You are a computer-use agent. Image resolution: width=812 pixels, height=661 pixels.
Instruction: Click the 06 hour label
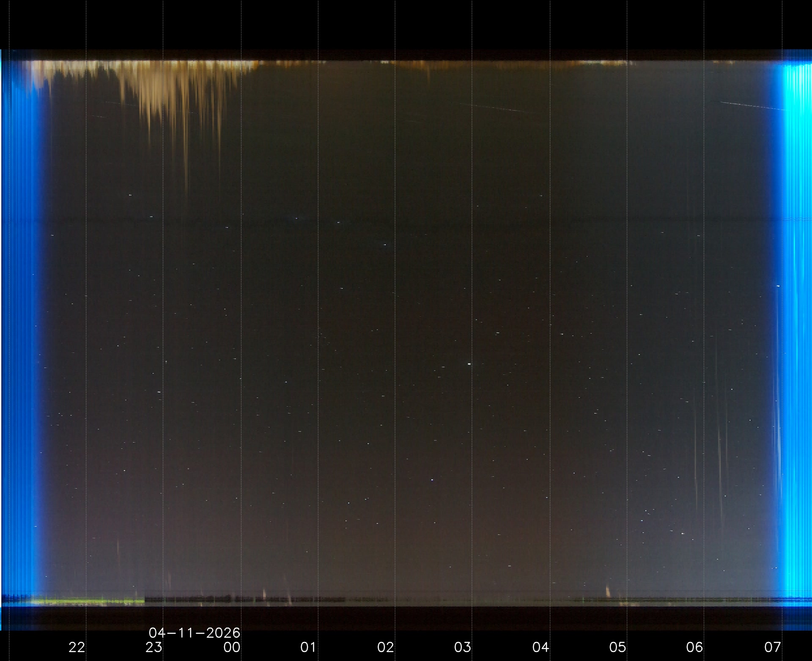[x=694, y=647]
